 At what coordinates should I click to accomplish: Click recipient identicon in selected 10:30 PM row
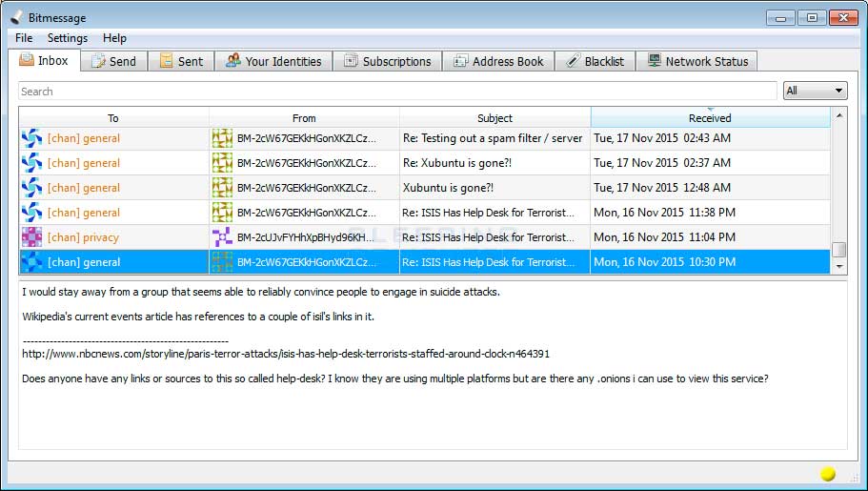pos(31,262)
